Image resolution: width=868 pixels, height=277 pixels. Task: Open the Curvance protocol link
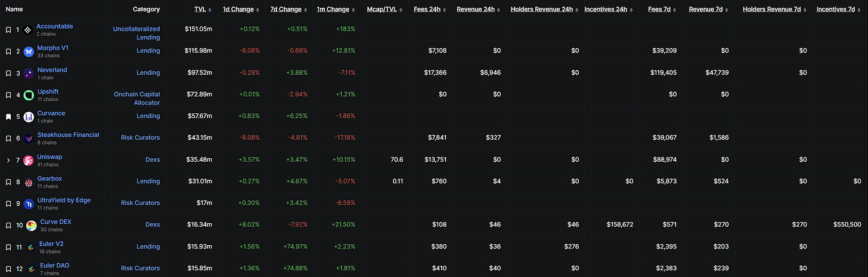(x=51, y=113)
